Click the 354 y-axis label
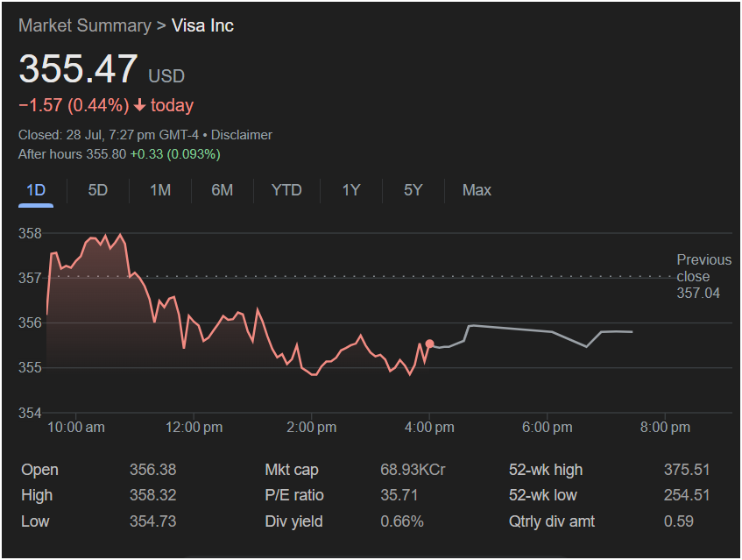The image size is (742, 560). pos(30,413)
